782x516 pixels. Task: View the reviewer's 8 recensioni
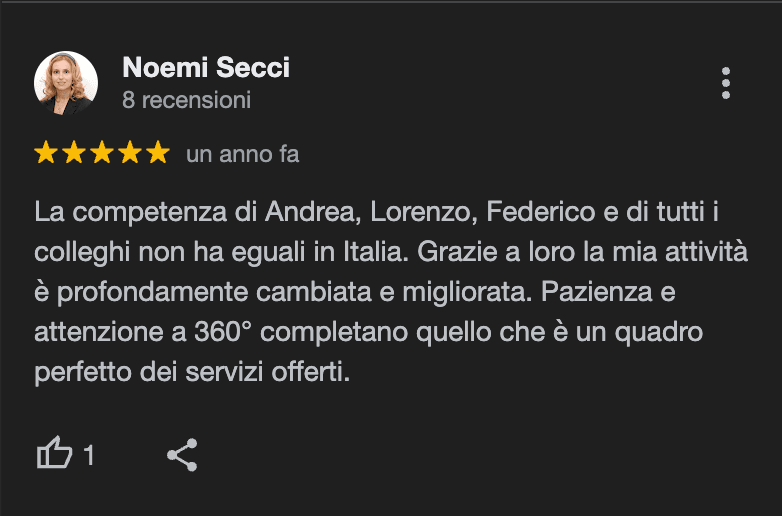point(186,101)
